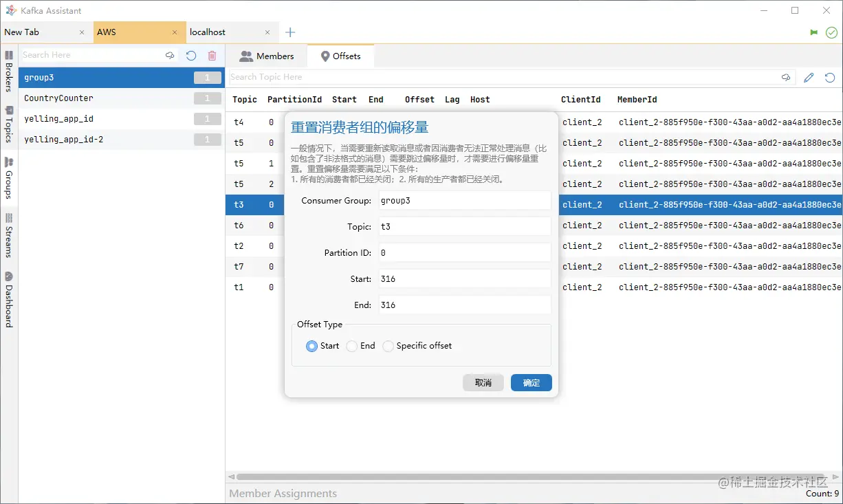Click the refresh icon in groups panel
The image size is (843, 504).
point(191,56)
